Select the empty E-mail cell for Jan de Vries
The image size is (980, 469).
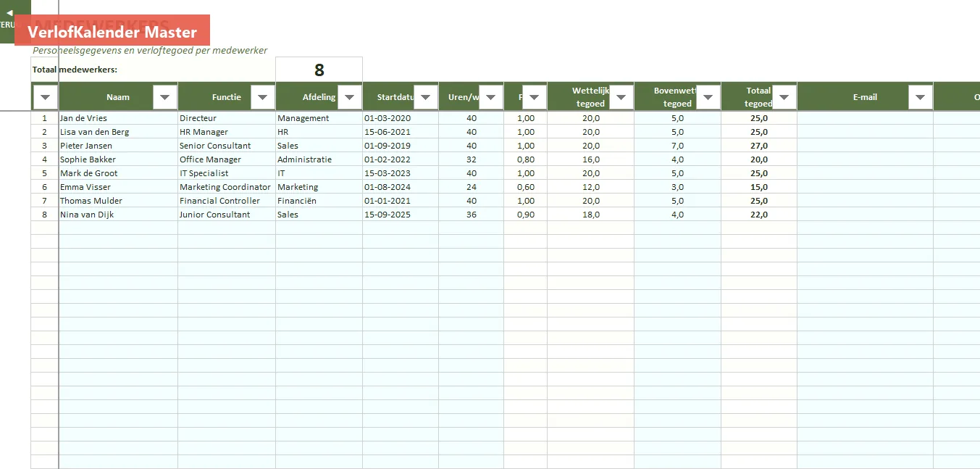[x=866, y=118]
